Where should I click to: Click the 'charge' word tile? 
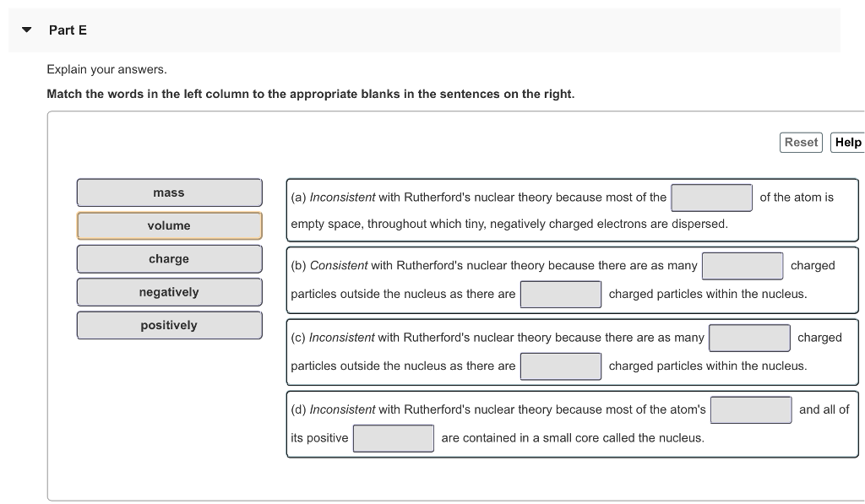(169, 258)
